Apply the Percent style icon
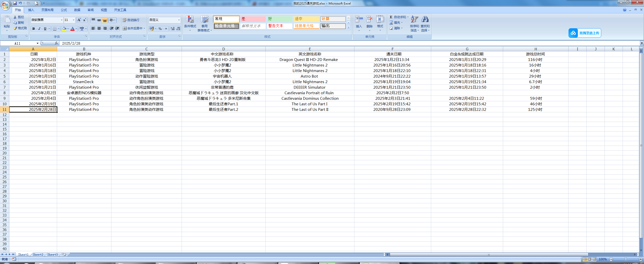The height and width of the screenshot is (264, 644). pos(160,29)
